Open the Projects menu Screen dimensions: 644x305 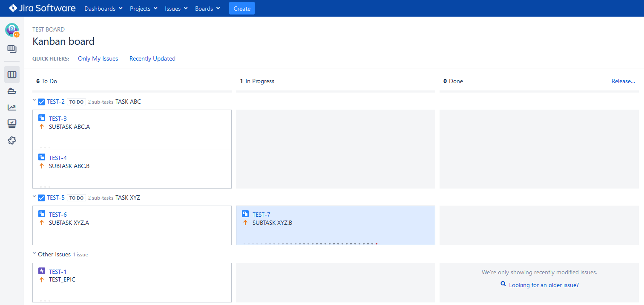(144, 9)
